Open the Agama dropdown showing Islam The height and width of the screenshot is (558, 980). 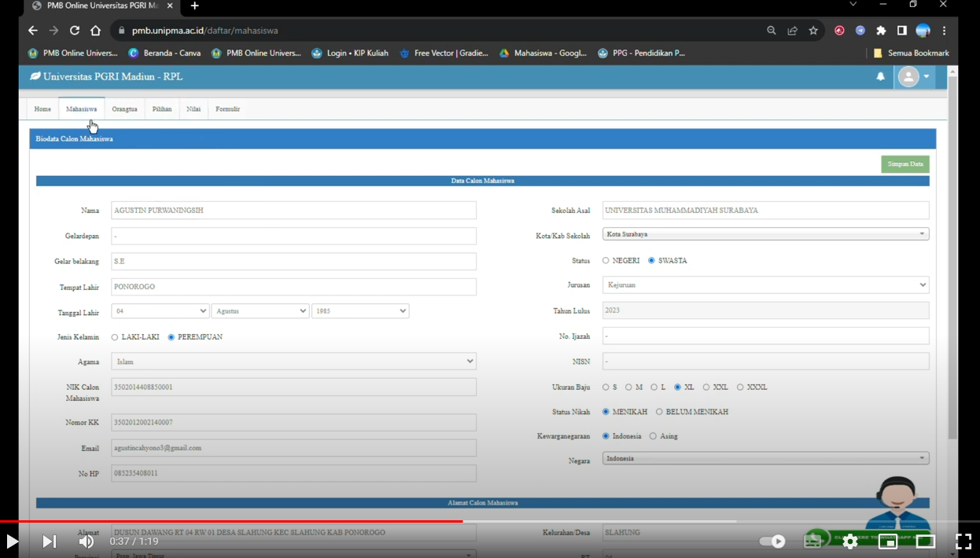click(293, 362)
